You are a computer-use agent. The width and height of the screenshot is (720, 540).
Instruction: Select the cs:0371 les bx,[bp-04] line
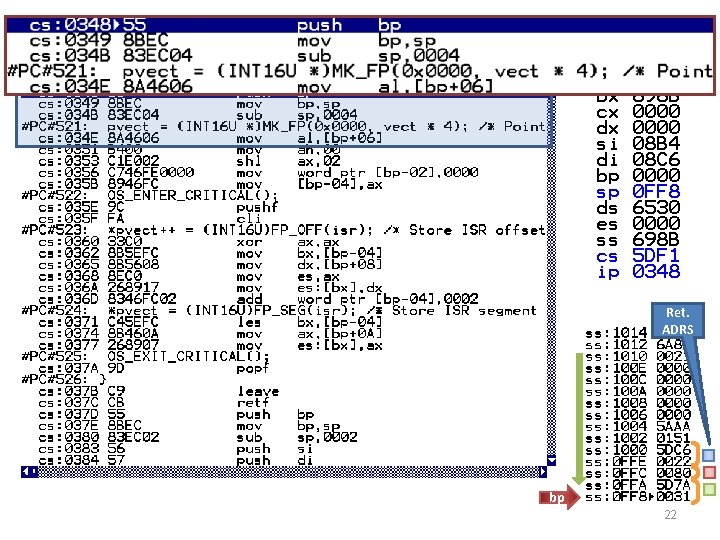(210, 322)
